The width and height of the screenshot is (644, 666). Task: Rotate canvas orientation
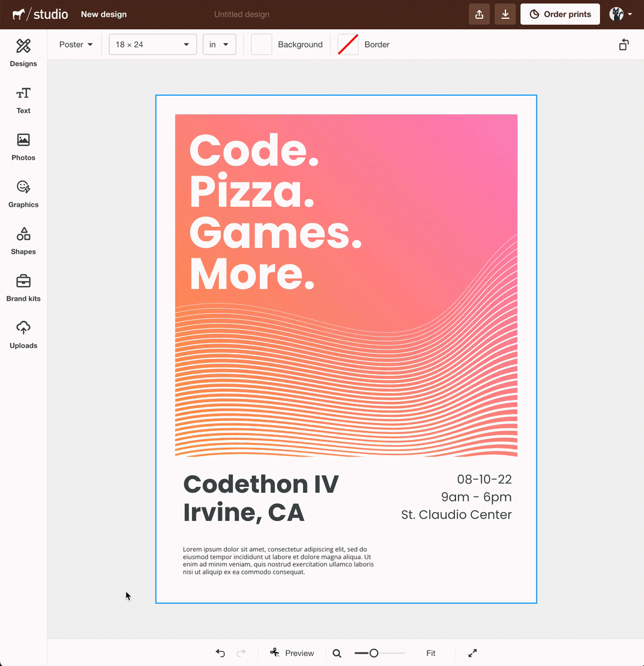(x=623, y=44)
